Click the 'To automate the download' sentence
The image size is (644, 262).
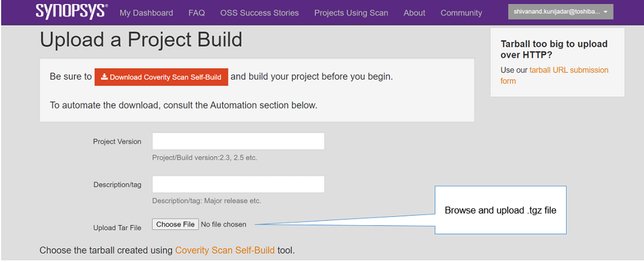pyautogui.click(x=184, y=105)
